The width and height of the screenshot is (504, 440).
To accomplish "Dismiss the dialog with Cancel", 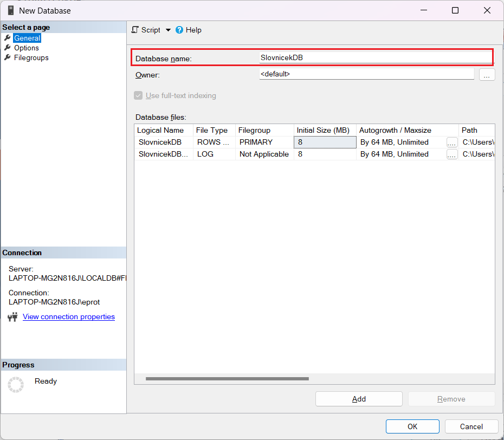I will pos(471,426).
